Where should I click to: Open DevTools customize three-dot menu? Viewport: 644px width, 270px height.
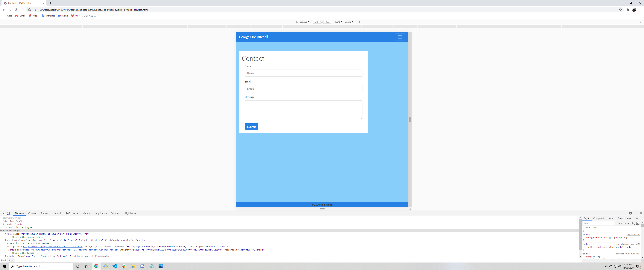[636, 213]
